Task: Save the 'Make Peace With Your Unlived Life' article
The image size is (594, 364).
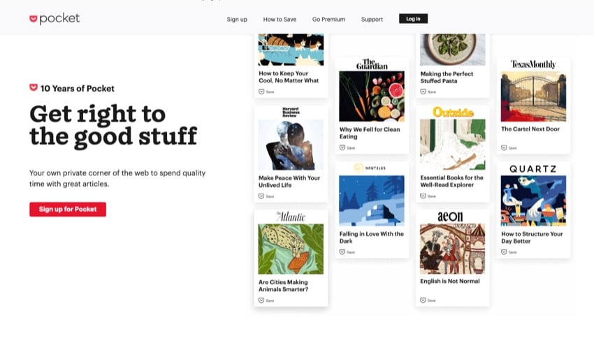Action: coord(266,196)
